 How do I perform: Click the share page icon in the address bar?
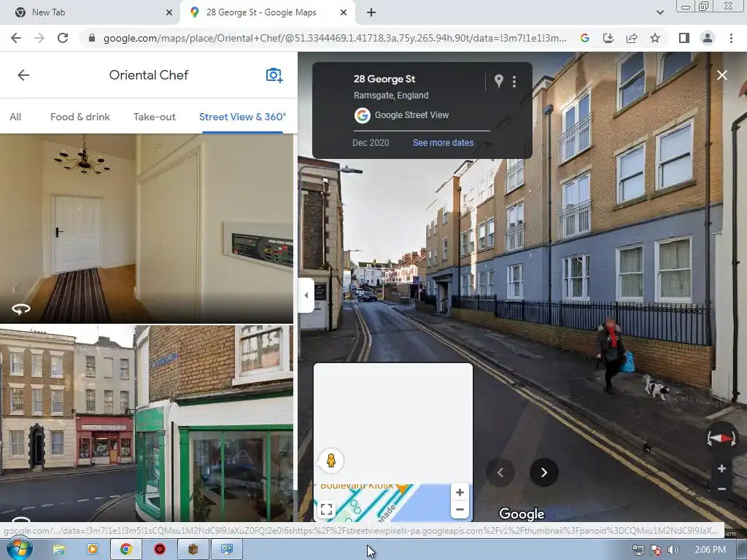pos(632,38)
